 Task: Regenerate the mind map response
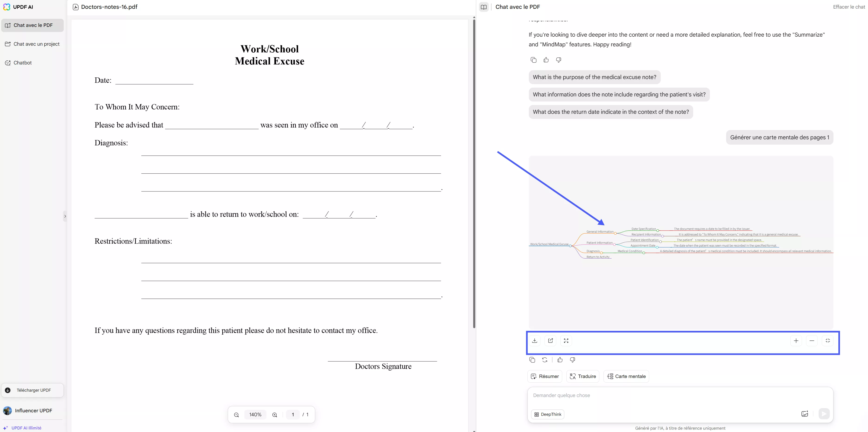tap(545, 360)
